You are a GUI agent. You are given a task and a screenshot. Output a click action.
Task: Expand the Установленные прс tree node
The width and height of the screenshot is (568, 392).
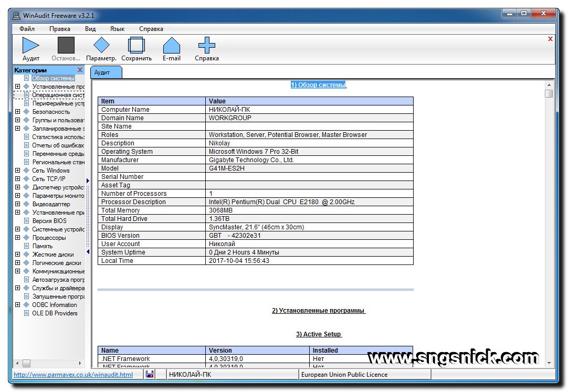tap(17, 87)
